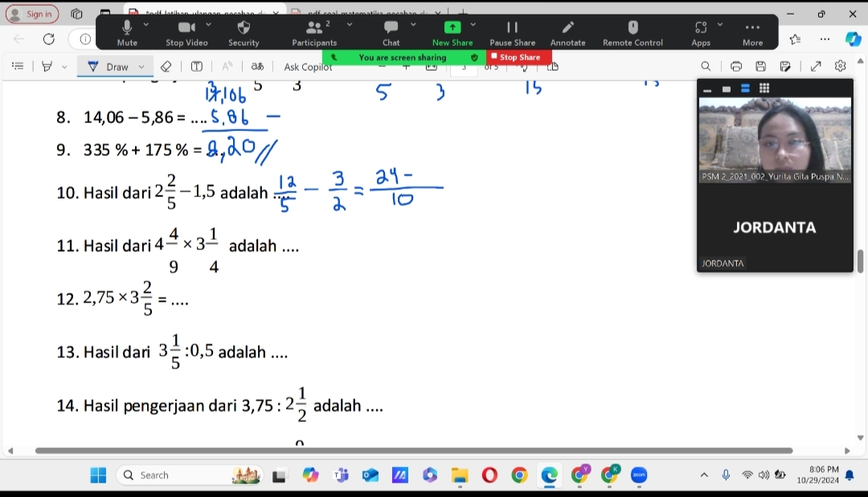The width and height of the screenshot is (868, 497).
Task: Start a New Share in Zoom
Action: pyautogui.click(x=452, y=33)
